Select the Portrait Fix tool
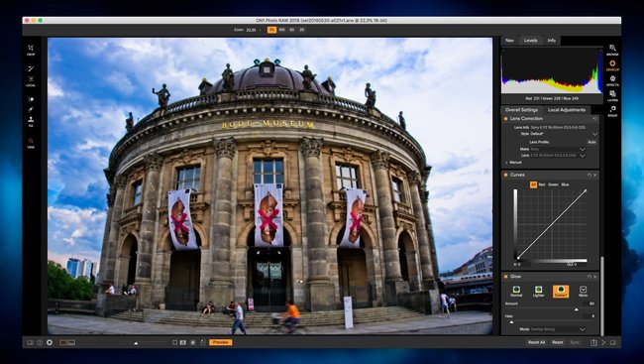This screenshot has width=644, height=364. click(x=31, y=121)
